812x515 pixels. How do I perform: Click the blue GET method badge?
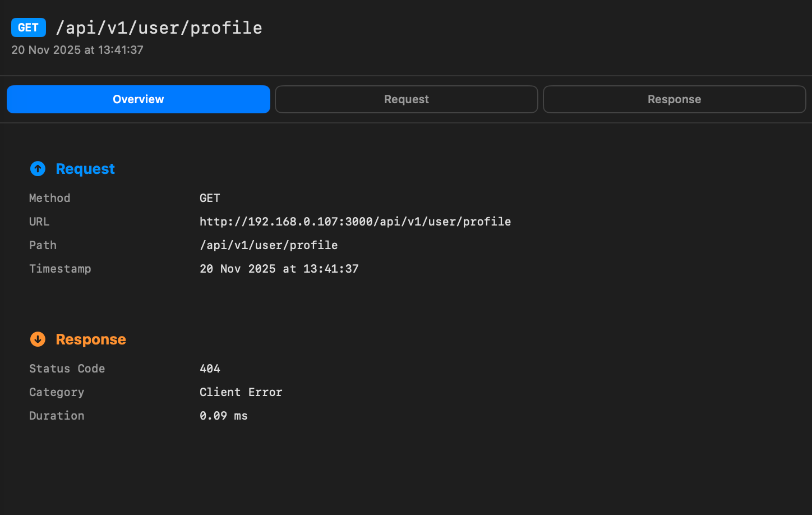[28, 27]
